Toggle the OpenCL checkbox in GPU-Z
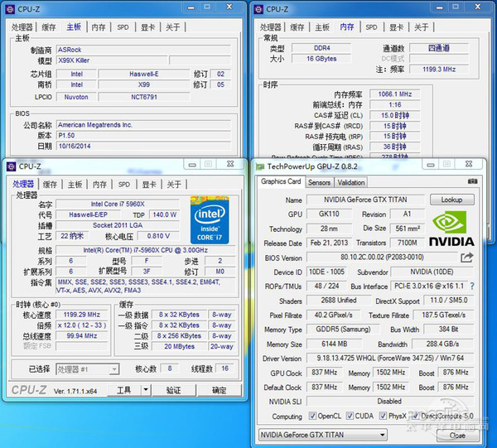497x448 pixels. pyautogui.click(x=312, y=416)
